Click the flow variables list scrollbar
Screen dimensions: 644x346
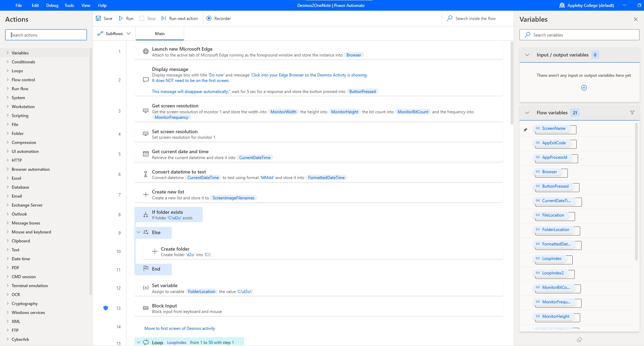pyautogui.click(x=636, y=192)
